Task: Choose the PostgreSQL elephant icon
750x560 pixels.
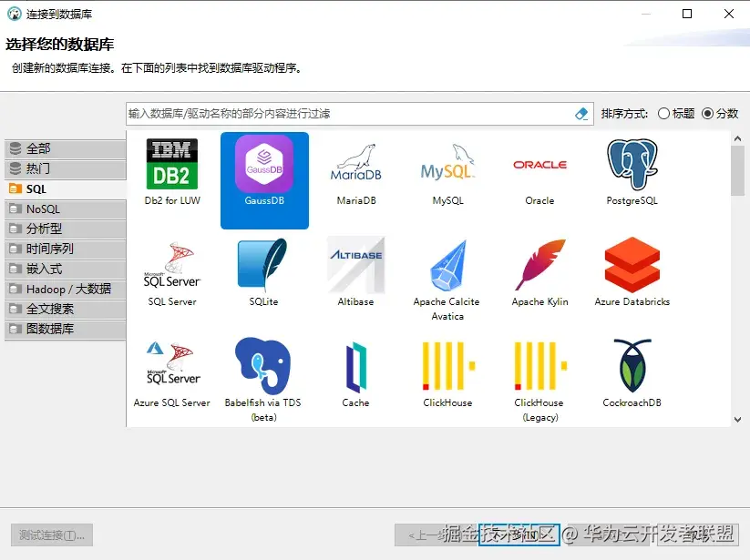Action: (632, 164)
